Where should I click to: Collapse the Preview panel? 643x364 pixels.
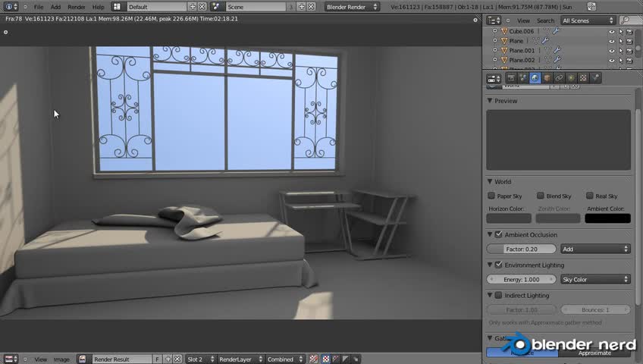[490, 100]
